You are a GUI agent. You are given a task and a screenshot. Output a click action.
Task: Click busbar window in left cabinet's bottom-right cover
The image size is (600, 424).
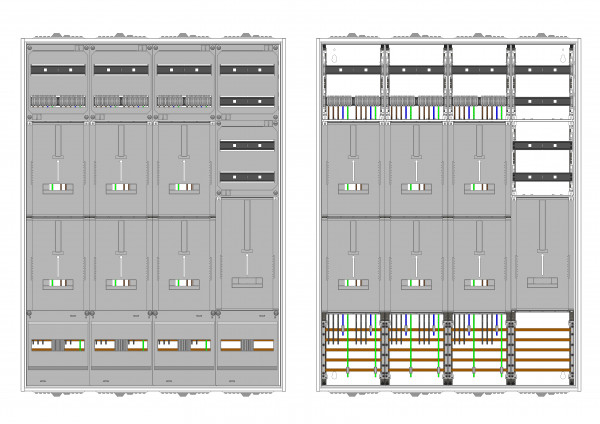[x=247, y=345]
